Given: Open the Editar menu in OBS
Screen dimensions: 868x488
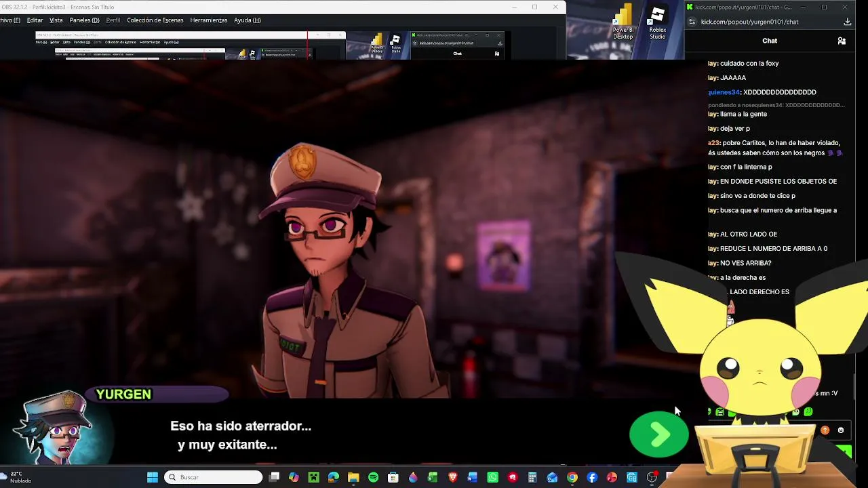Looking at the screenshot, I should [35, 20].
